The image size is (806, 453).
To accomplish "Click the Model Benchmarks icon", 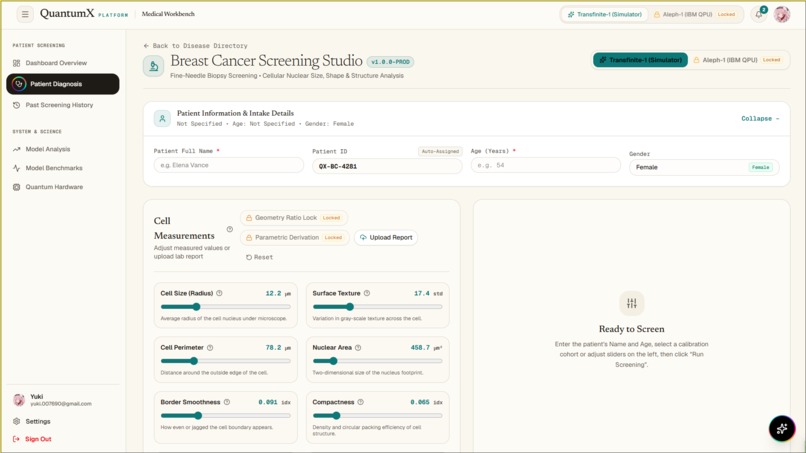I will coord(16,168).
